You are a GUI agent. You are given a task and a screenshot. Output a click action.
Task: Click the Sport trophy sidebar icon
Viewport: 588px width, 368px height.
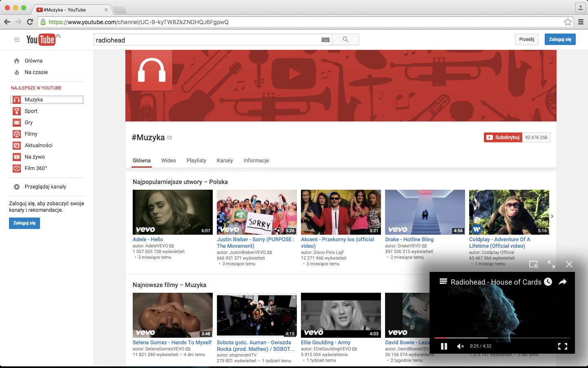(x=17, y=111)
